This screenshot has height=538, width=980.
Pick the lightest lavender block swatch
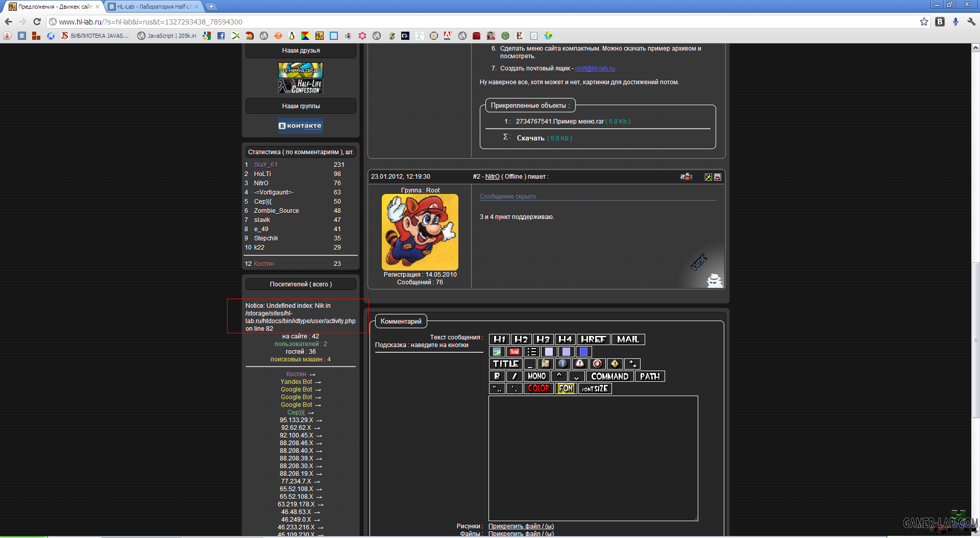(549, 352)
